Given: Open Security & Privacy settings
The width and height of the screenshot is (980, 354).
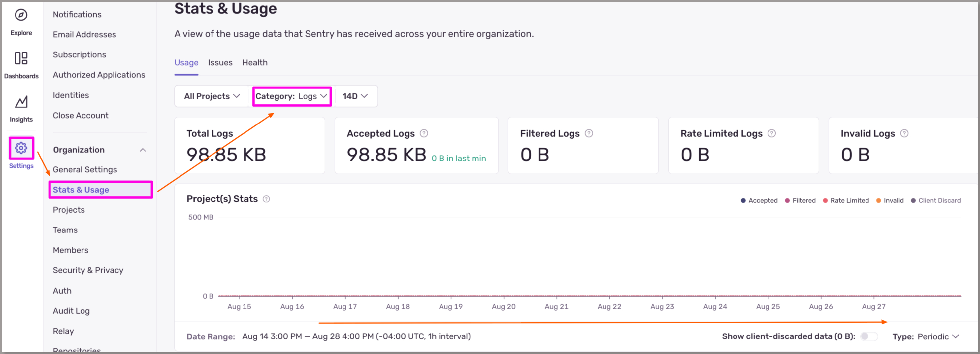Looking at the screenshot, I should click(88, 270).
